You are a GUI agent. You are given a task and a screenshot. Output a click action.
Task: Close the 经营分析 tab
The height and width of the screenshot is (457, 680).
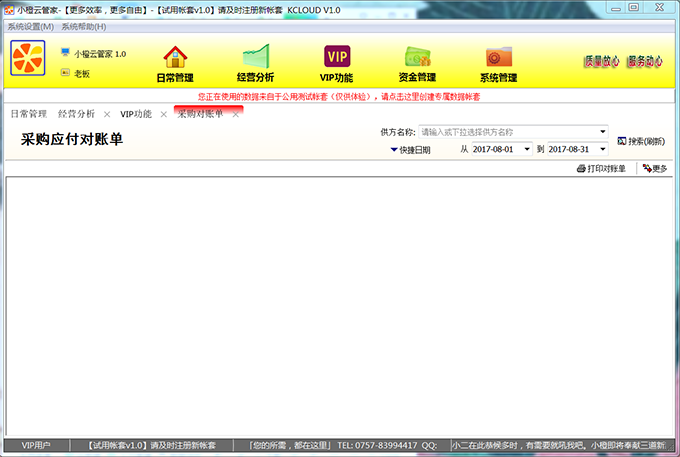107,114
